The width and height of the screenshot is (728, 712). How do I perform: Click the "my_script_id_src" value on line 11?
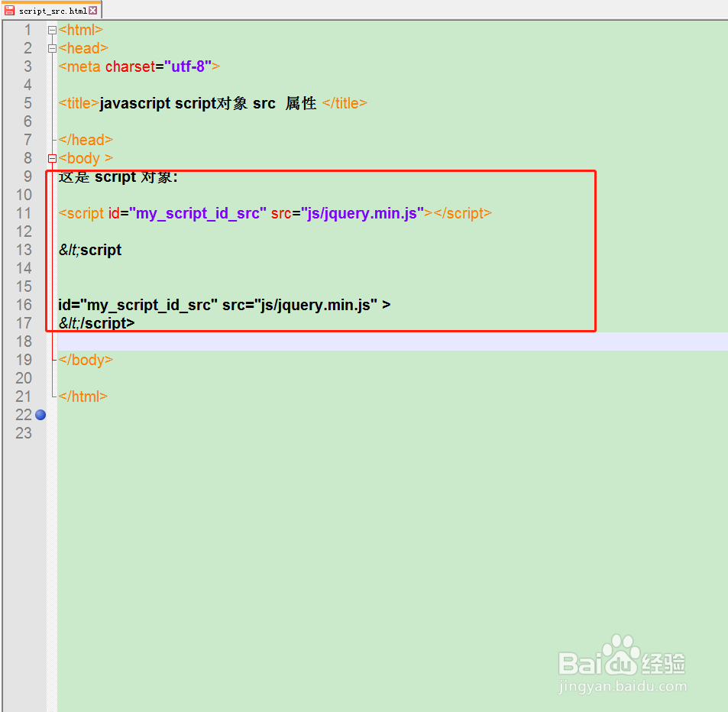(198, 213)
